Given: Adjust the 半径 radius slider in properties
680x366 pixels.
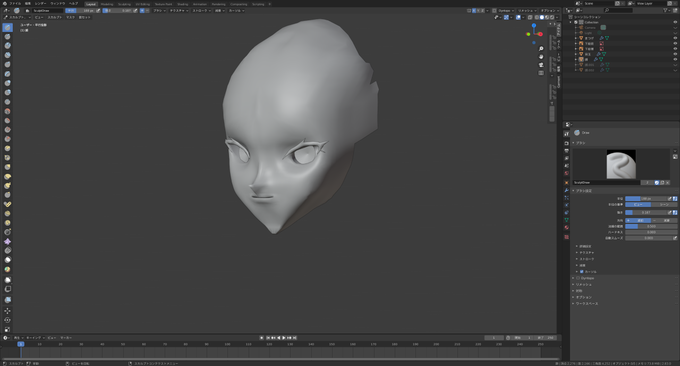Looking at the screenshot, I should (x=646, y=199).
